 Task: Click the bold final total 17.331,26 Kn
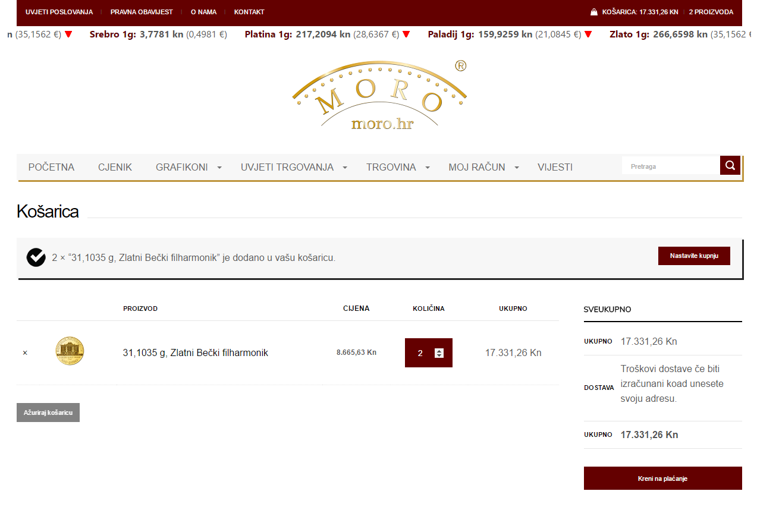click(649, 435)
